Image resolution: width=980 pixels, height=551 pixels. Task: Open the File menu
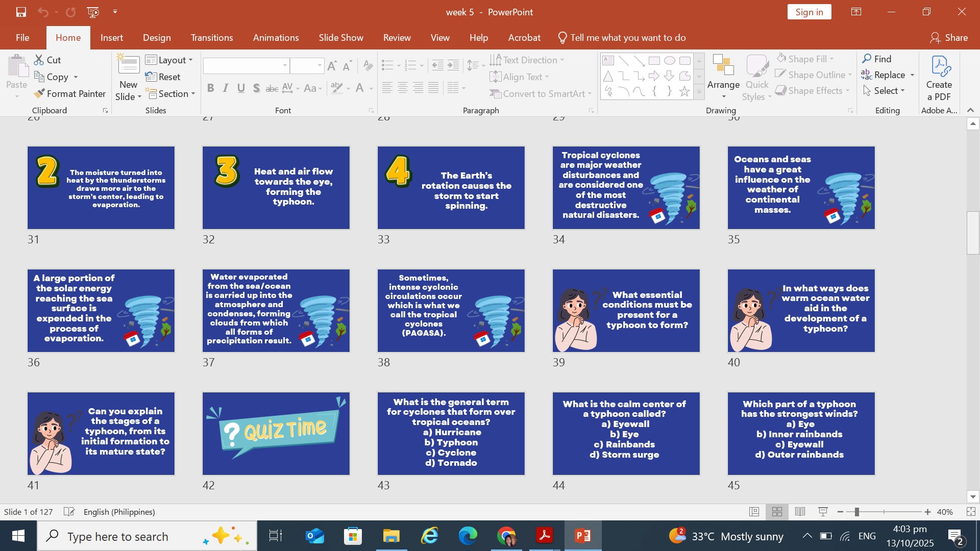click(22, 38)
